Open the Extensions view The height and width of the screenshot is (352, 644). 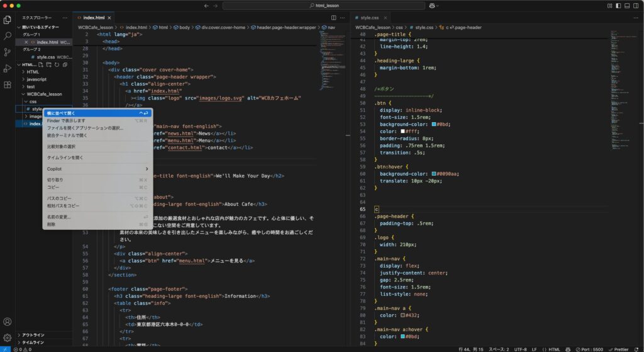[8, 84]
